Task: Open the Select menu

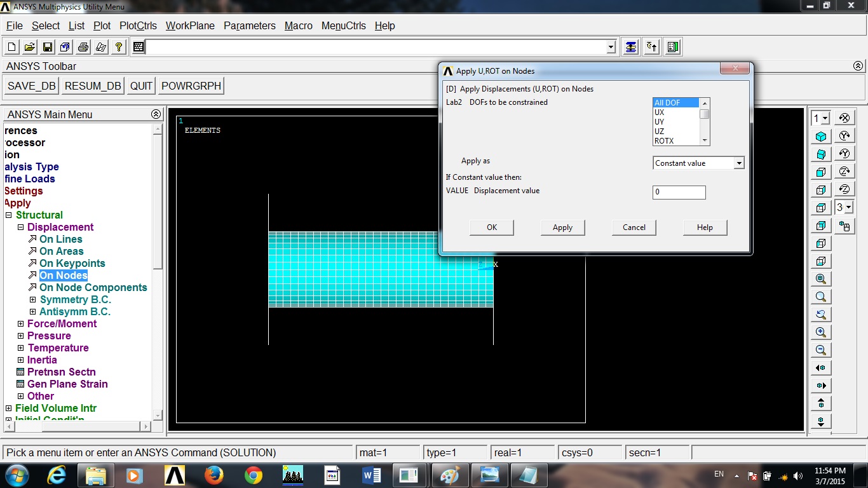Action: (46, 25)
